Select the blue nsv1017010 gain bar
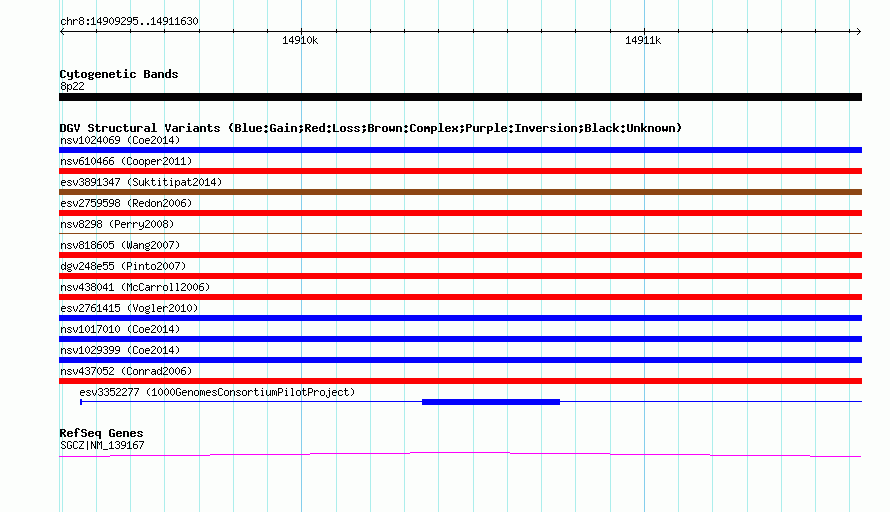890x512 pixels. click(460, 339)
